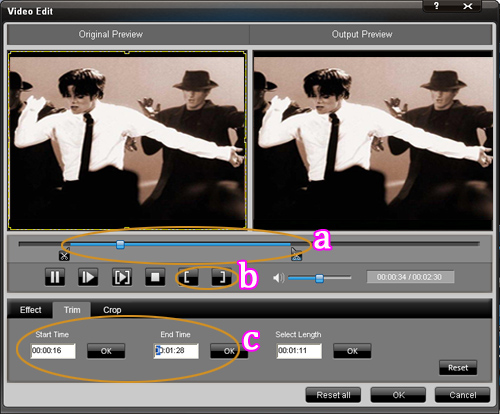This screenshot has width=500, height=414.
Task: Click the Reset button in Trim panel
Action: pos(458,368)
